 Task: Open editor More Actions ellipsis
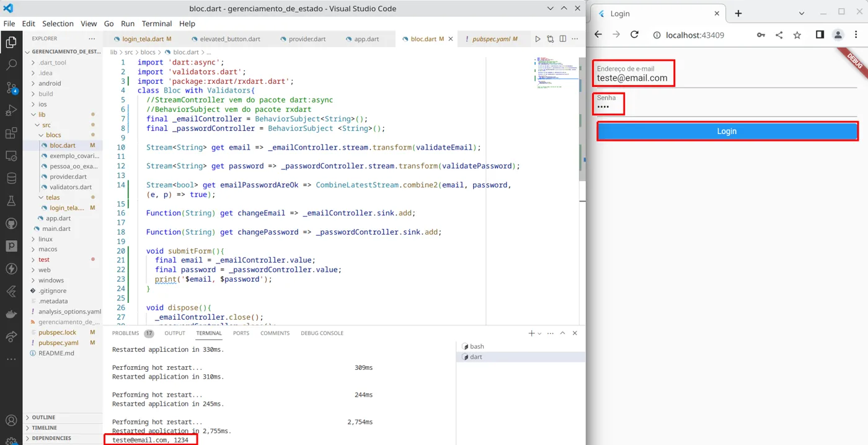[575, 39]
